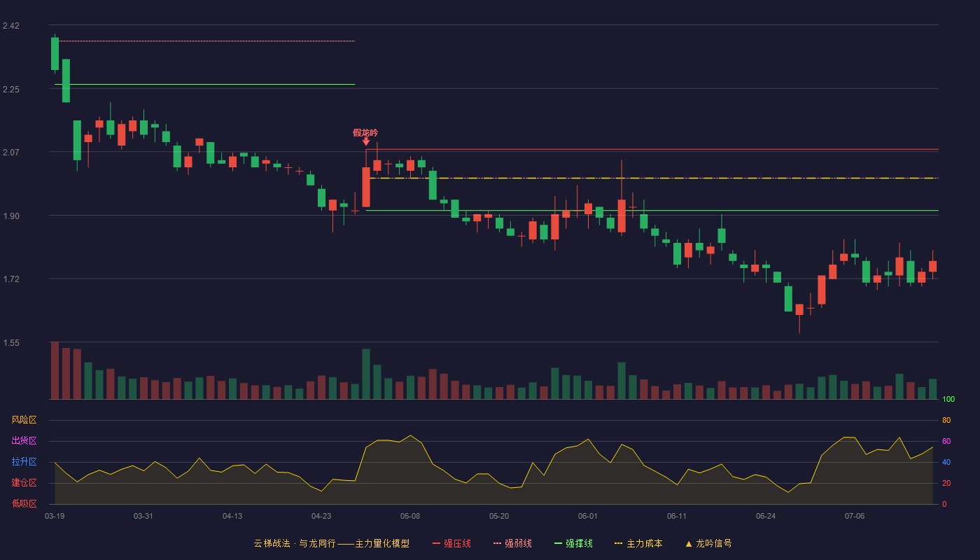Click the 1.55 price axis label

11,343
